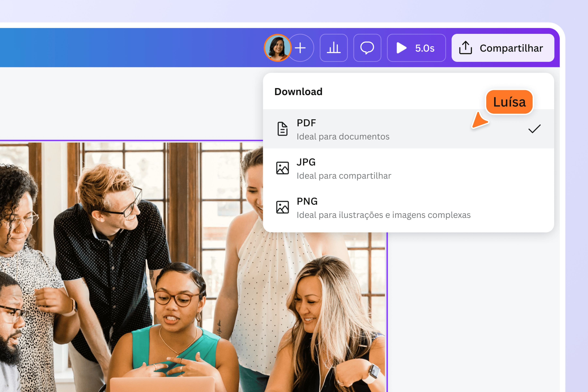Select PDF download format
Image resolution: width=588 pixels, height=392 pixels.
click(x=408, y=129)
